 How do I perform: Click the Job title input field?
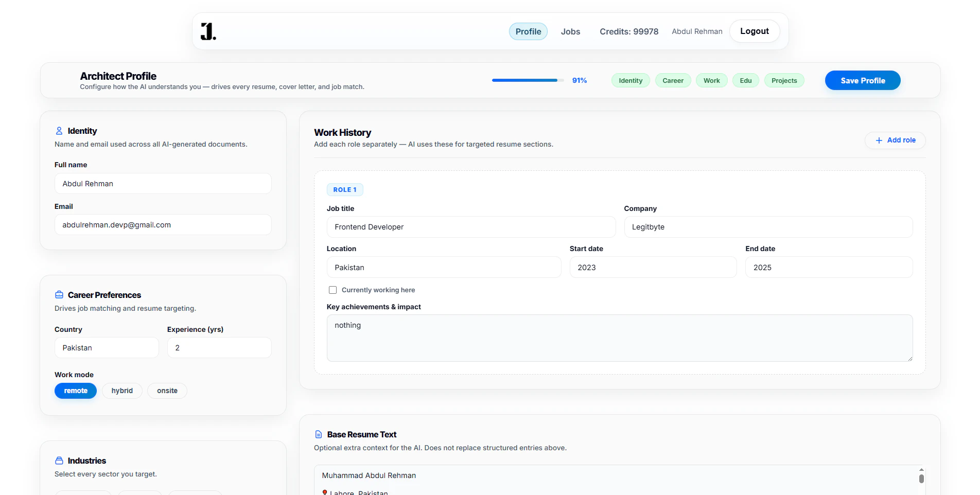point(471,227)
